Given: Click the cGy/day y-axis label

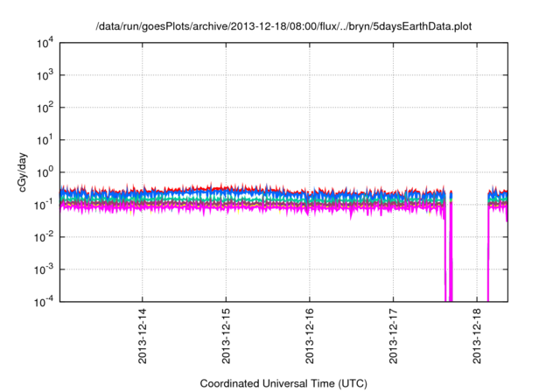Looking at the screenshot, I should pyautogui.click(x=23, y=172).
